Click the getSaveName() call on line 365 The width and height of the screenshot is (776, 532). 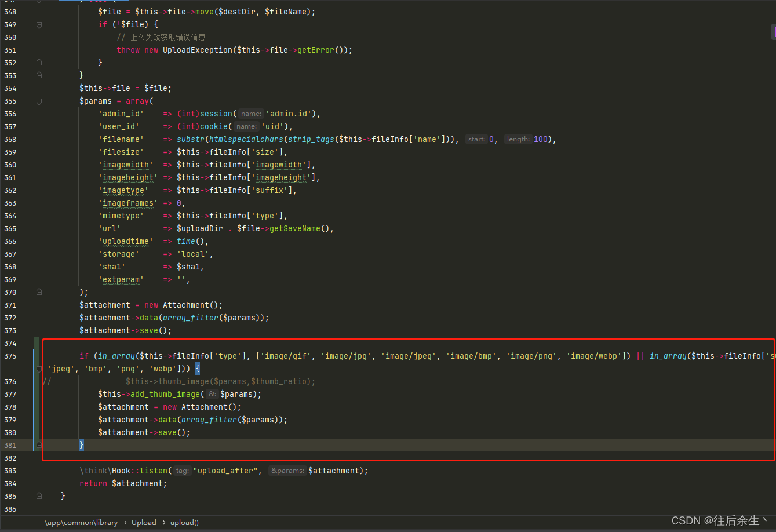300,228
